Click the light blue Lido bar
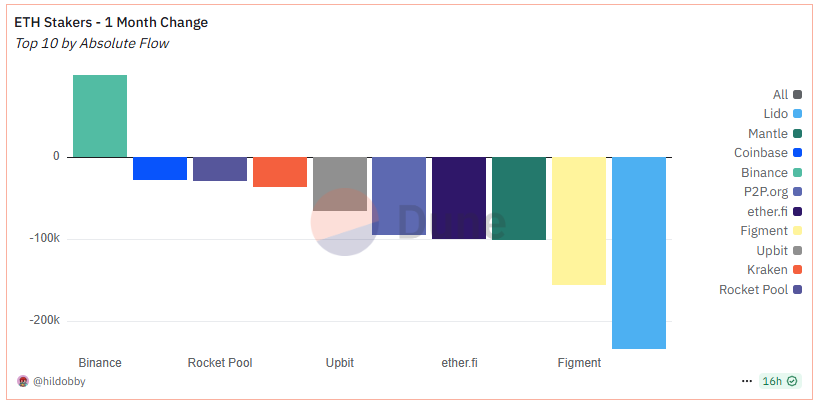The width and height of the screenshot is (816, 404). tap(639, 253)
